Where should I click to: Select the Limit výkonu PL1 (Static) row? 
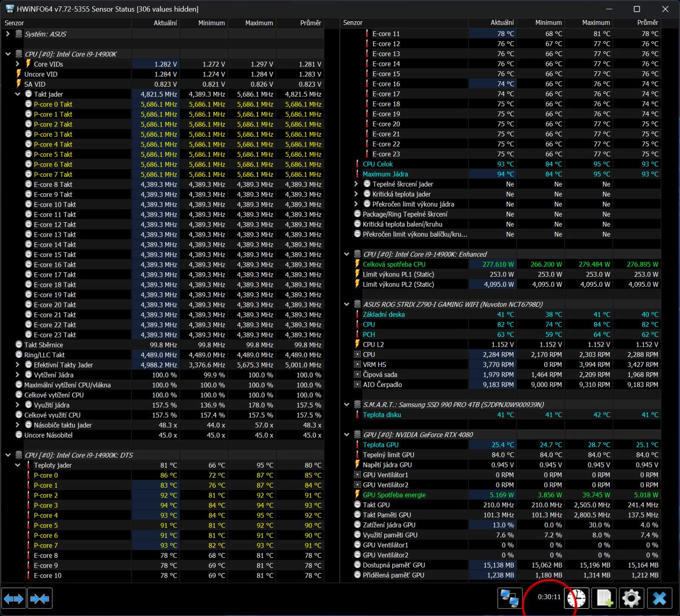coord(501,274)
